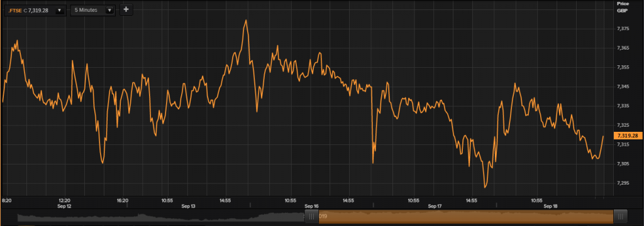Viewport: 644px width, 226px height.
Task: Click the Sep 13 date label
Action: coord(188,207)
